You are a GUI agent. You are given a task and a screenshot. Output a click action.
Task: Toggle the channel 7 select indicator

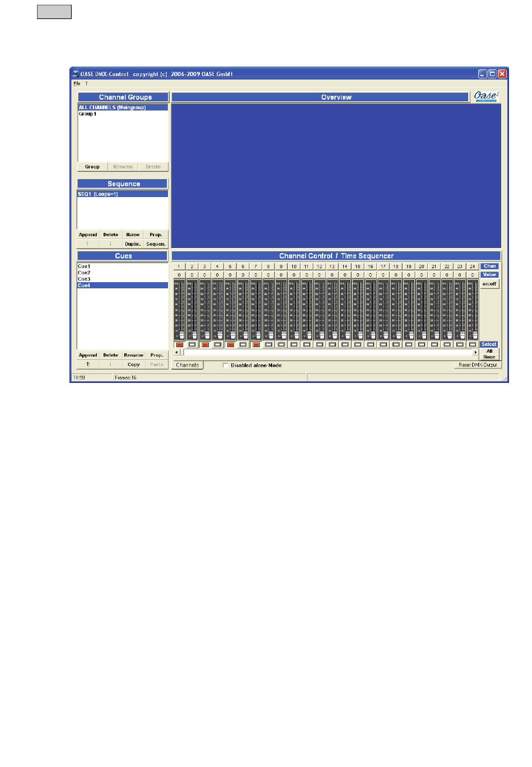tap(256, 345)
